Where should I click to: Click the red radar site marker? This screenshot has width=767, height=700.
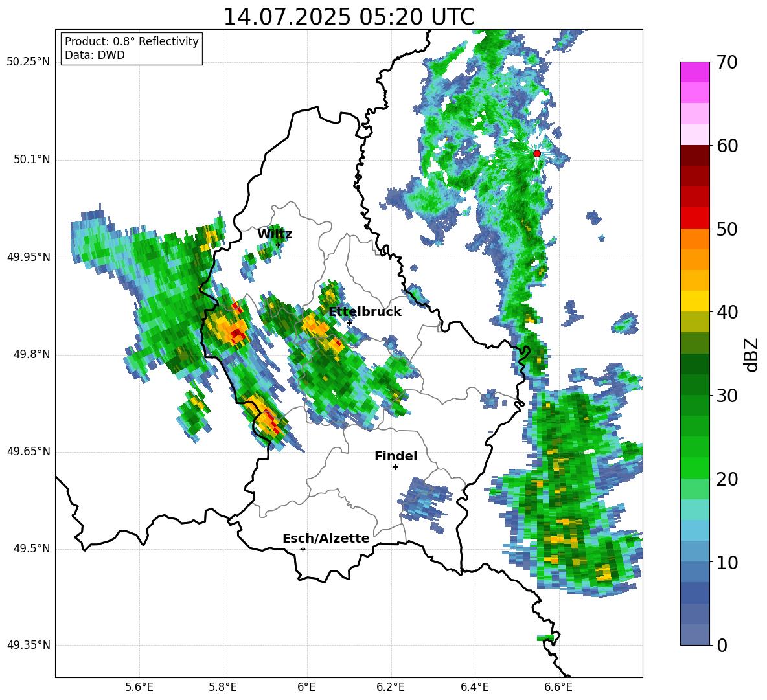pyautogui.click(x=537, y=153)
